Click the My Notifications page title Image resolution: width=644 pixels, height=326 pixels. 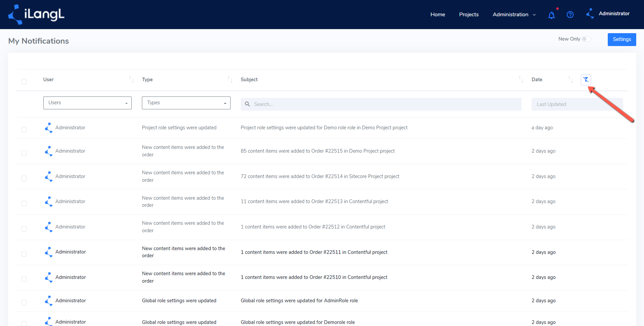(39, 41)
